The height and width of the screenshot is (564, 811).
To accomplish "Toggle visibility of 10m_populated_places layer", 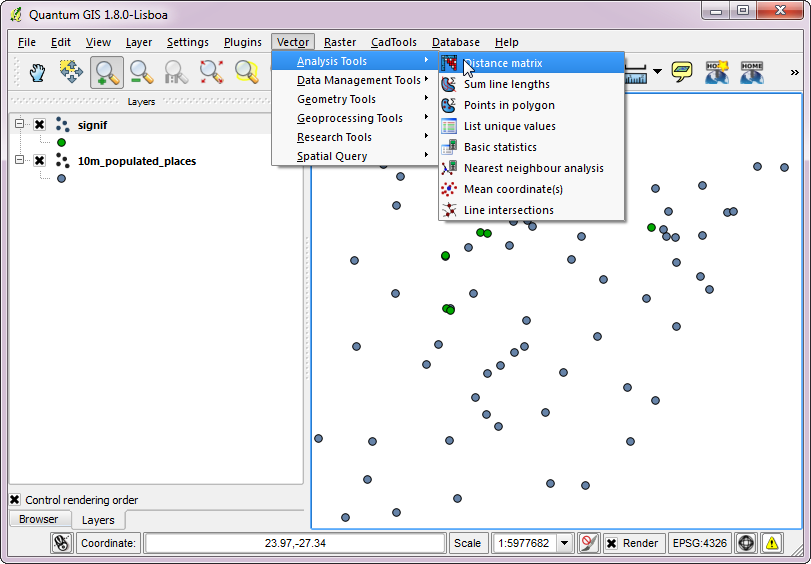I will tap(39, 160).
